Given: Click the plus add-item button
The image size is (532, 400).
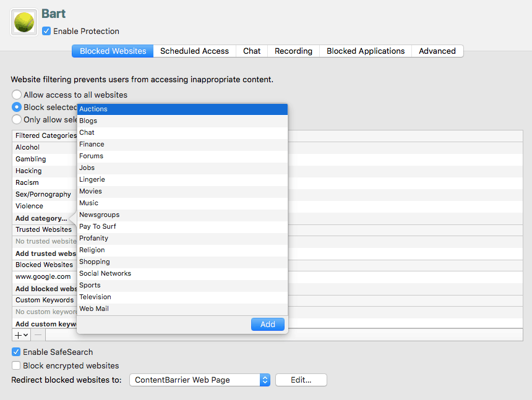Looking at the screenshot, I should point(21,334).
